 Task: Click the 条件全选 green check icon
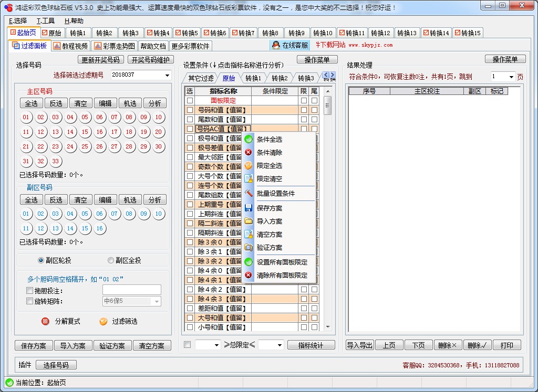(x=249, y=139)
